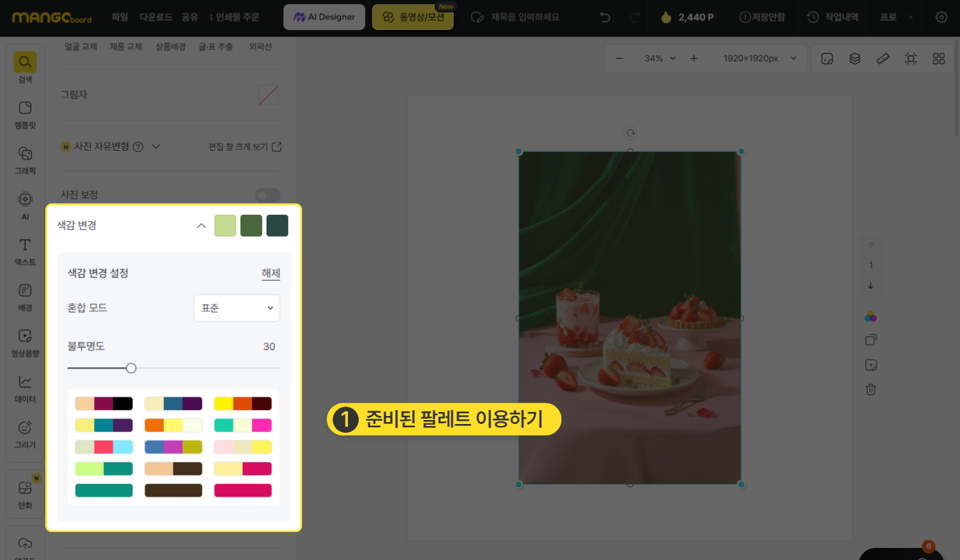
Task: Zoom out with the minus button
Action: pyautogui.click(x=619, y=59)
